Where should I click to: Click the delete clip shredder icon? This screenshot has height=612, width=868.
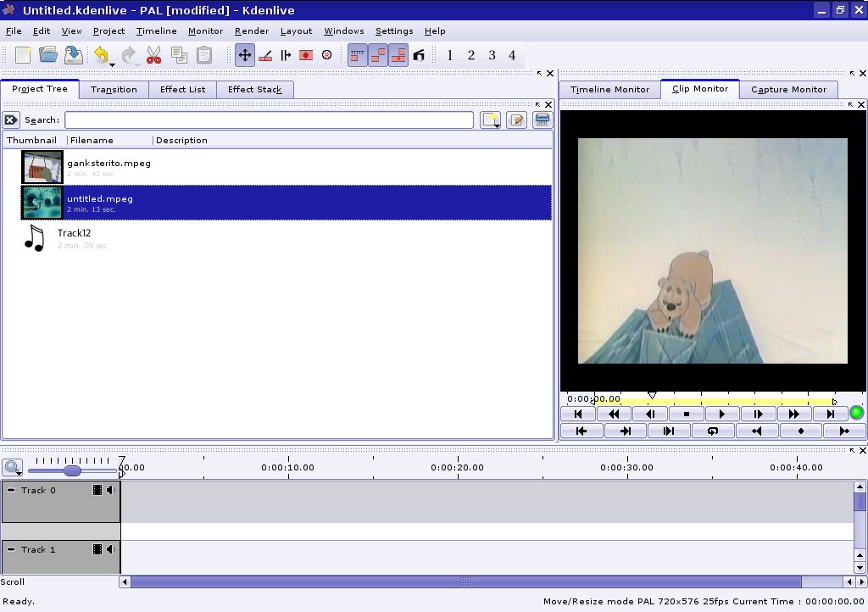(x=542, y=120)
